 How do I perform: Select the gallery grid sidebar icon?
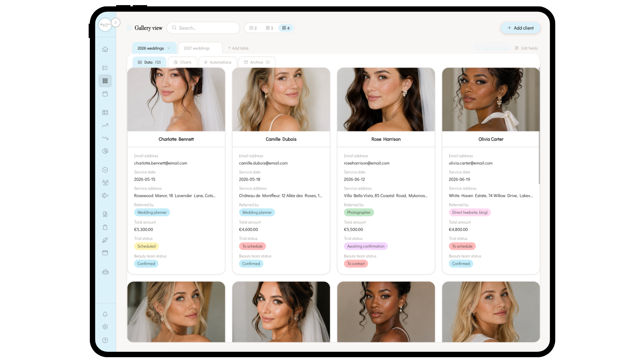[105, 81]
